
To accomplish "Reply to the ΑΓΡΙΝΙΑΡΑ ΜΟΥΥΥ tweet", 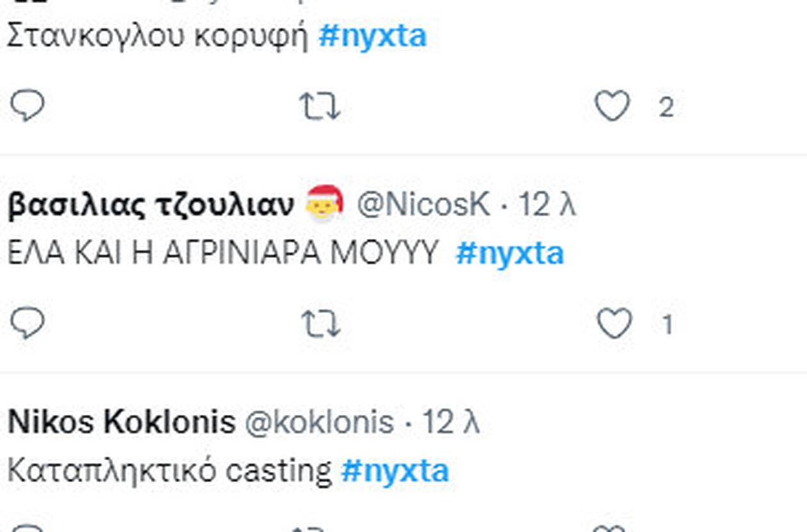I will [28, 323].
